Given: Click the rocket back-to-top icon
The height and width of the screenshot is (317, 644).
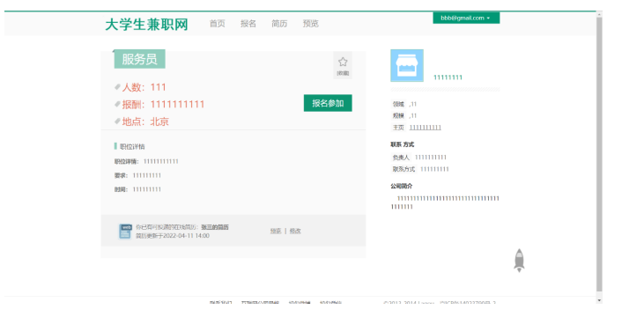Looking at the screenshot, I should tap(519, 261).
